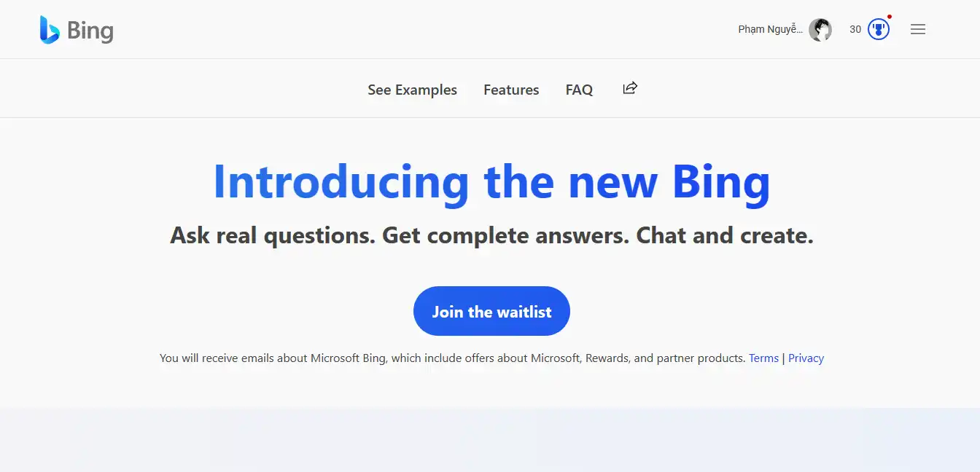Select the Features navigation item
Viewport: 980px width, 472px height.
pyautogui.click(x=511, y=90)
